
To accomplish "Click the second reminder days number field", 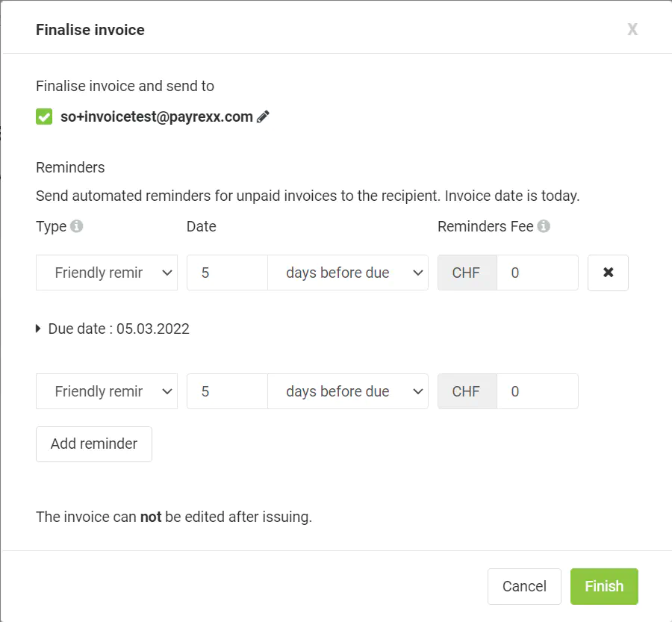I will [x=227, y=391].
